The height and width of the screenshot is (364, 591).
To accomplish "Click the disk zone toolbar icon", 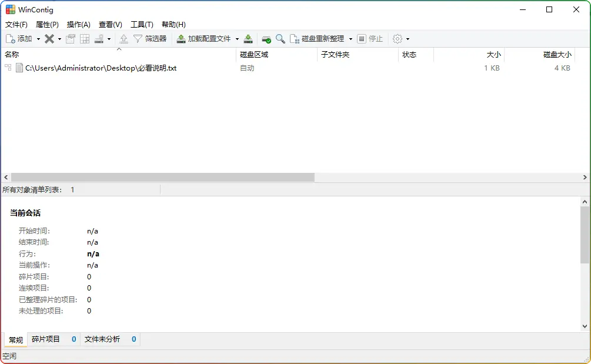I will 99,39.
